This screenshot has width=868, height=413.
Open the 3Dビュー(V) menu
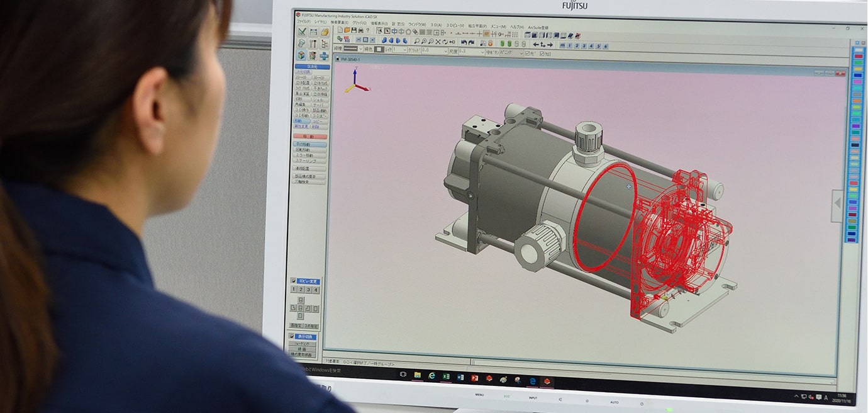click(x=456, y=25)
